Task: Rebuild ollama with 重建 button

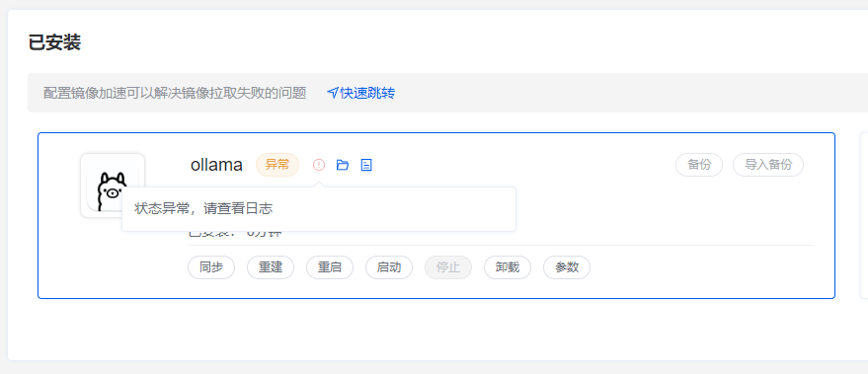Action: point(271,267)
